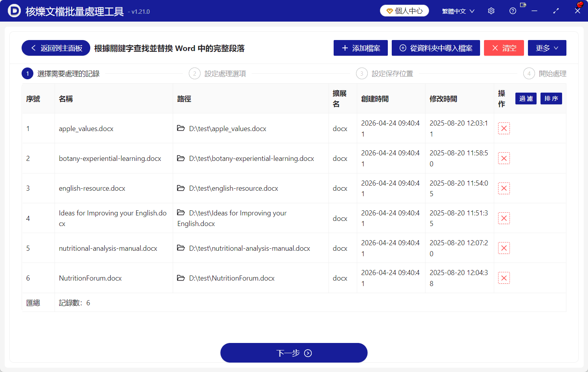588x372 pixels.
Task: Click the 下一步 next-step button
Action: pyautogui.click(x=294, y=352)
